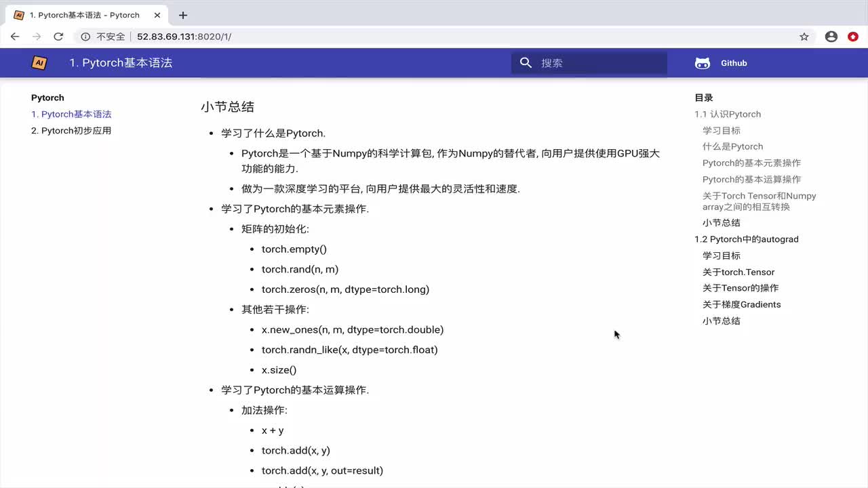Screen dimensions: 868x488
Task: Click the 其他若干操作: bullet
Action: [x=275, y=310]
